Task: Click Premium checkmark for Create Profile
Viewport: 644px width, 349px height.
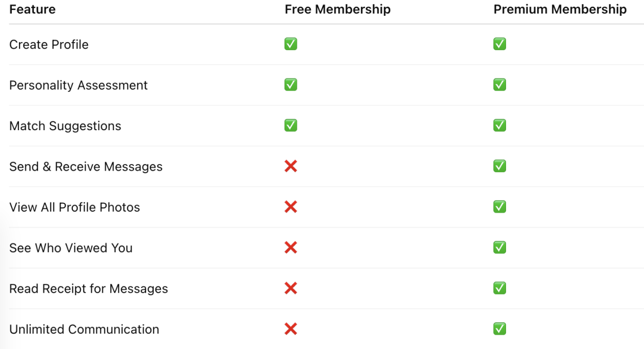Action: point(499,44)
